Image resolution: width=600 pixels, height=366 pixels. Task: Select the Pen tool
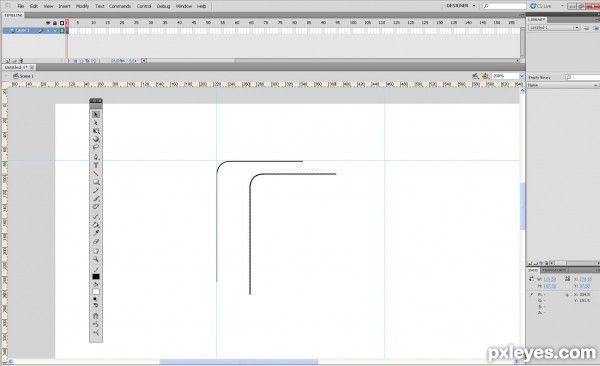96,157
